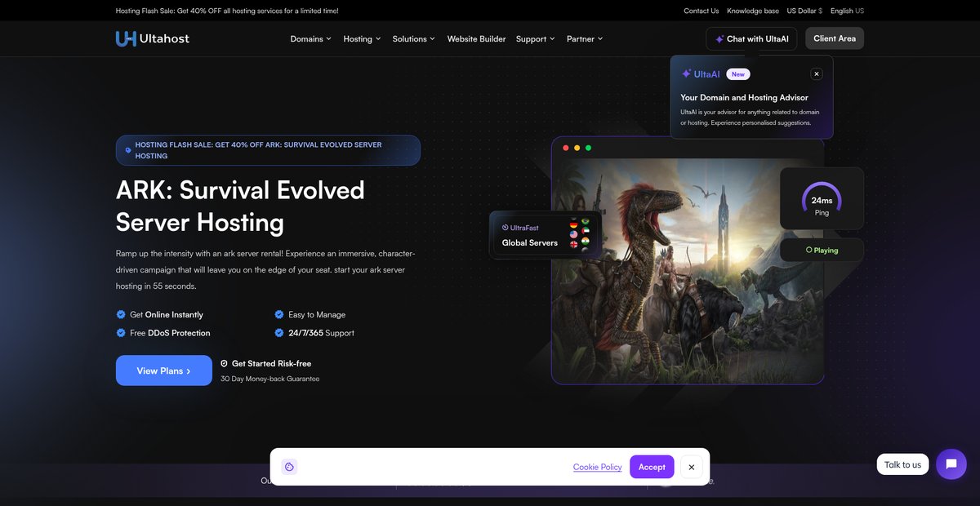Image resolution: width=980 pixels, height=506 pixels.
Task: Click the yellow dot on the game window
Action: pos(577,148)
